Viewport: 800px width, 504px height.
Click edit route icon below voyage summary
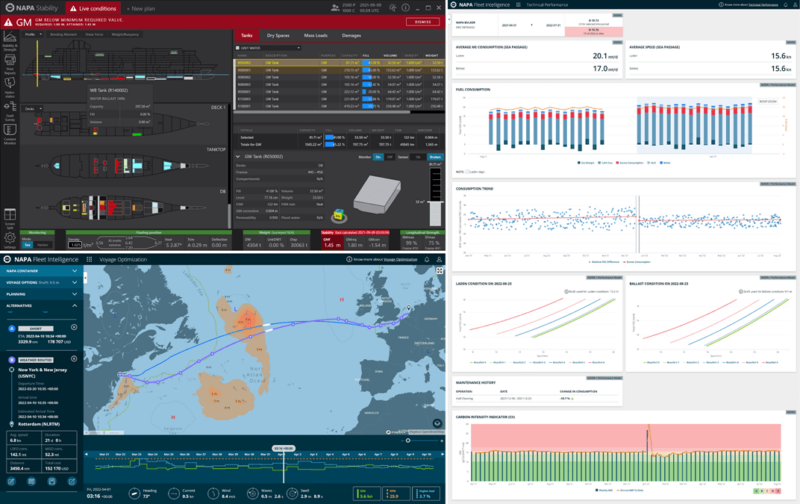(11, 481)
